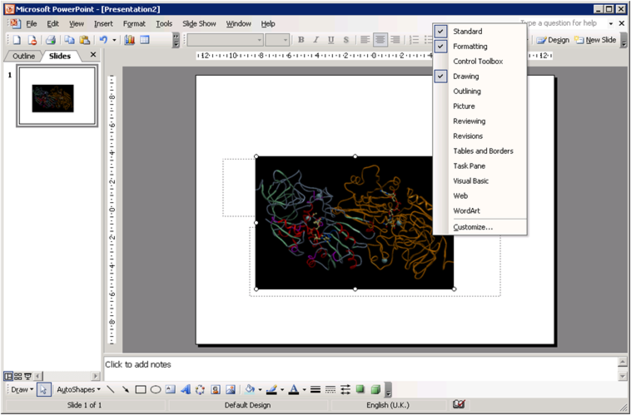Open the Font name combo box
This screenshot has width=631, height=415.
tap(223, 40)
